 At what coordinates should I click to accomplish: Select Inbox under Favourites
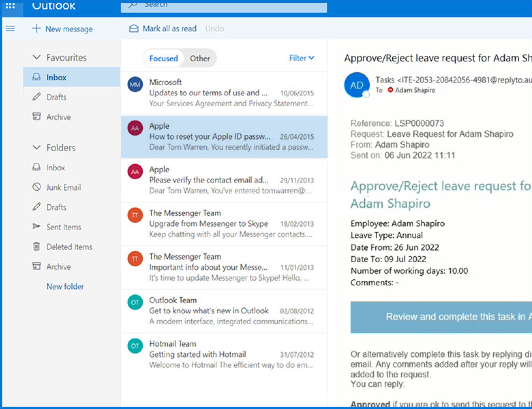72,77
